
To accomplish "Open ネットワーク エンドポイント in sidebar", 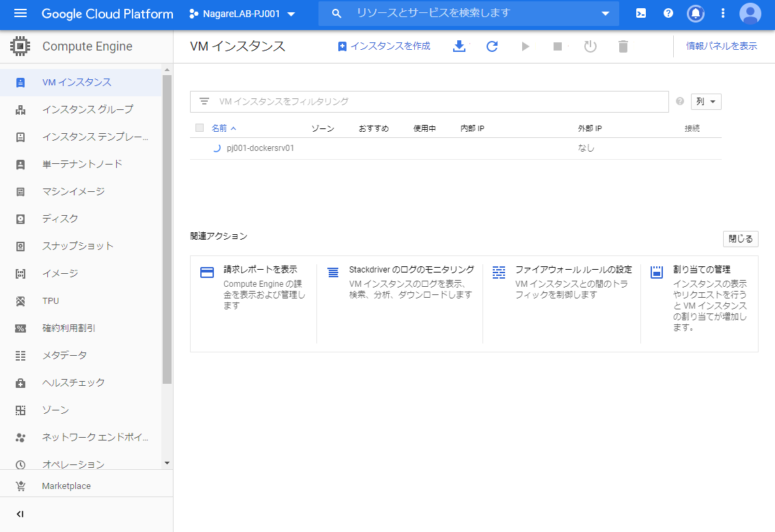I will pos(81,438).
